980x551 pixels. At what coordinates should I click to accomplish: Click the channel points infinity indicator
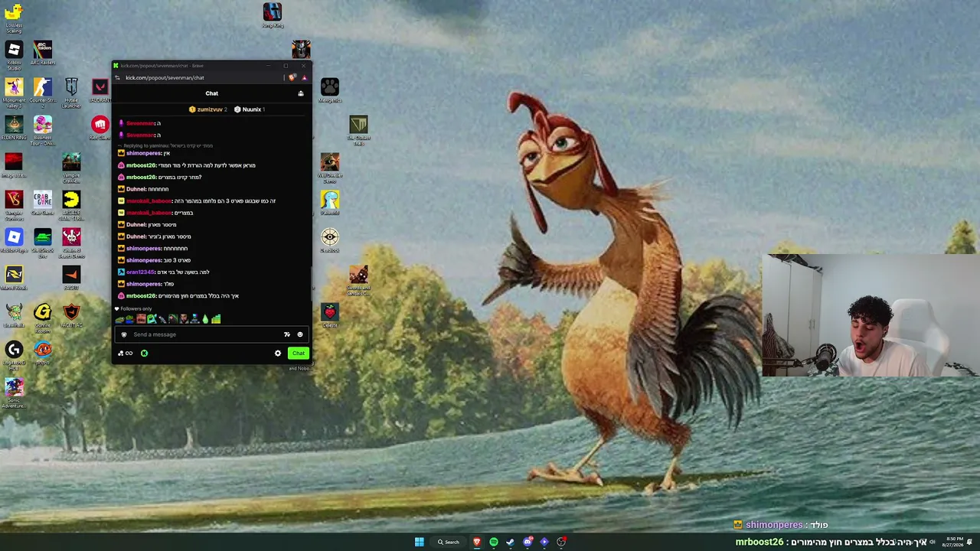(x=126, y=354)
